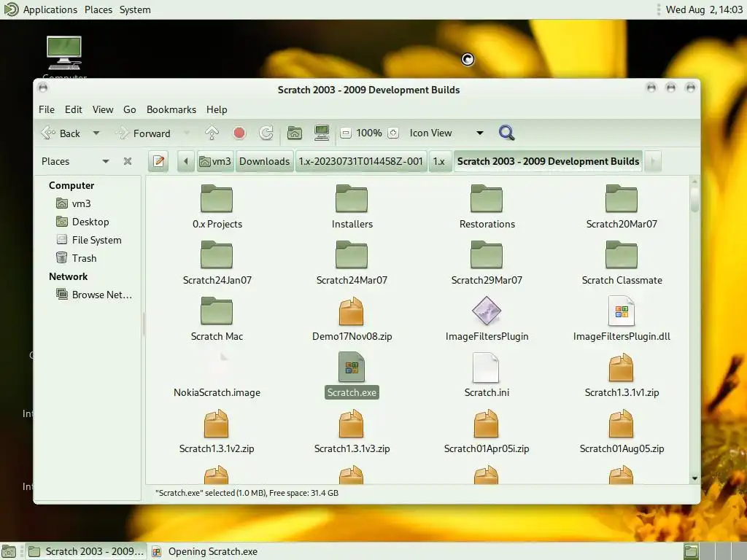Select the Installers folder
The image size is (747, 560).
(x=352, y=206)
